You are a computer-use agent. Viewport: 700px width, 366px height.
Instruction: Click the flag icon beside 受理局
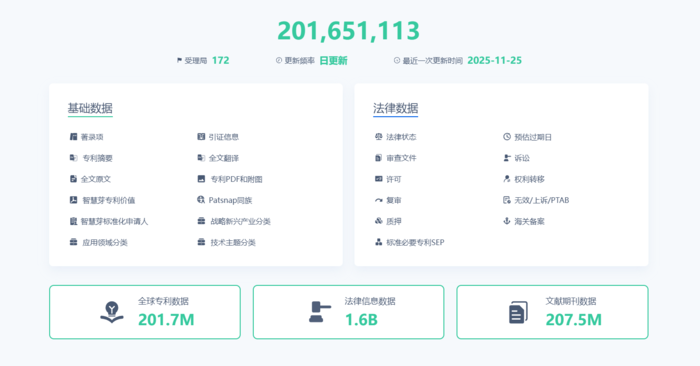tap(179, 60)
